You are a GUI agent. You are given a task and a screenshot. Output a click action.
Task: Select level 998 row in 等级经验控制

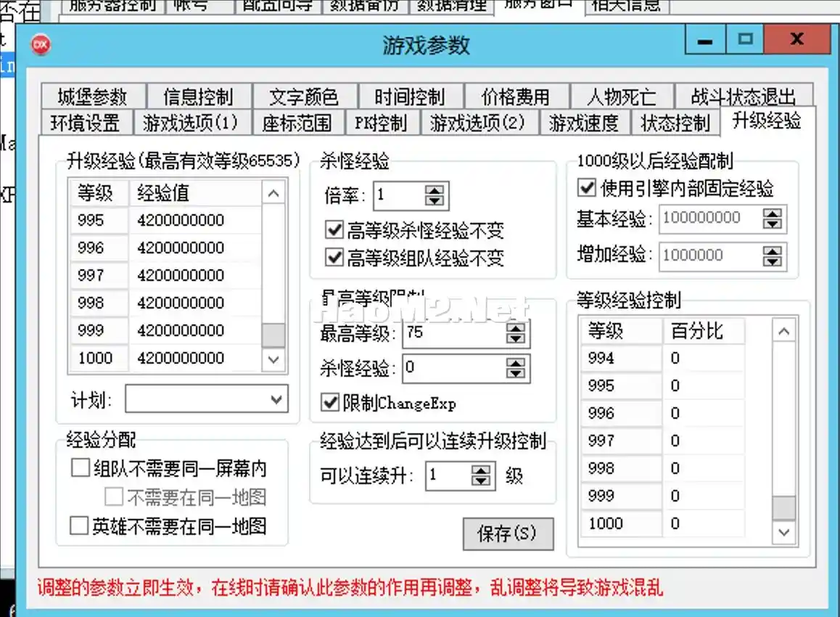pyautogui.click(x=662, y=468)
